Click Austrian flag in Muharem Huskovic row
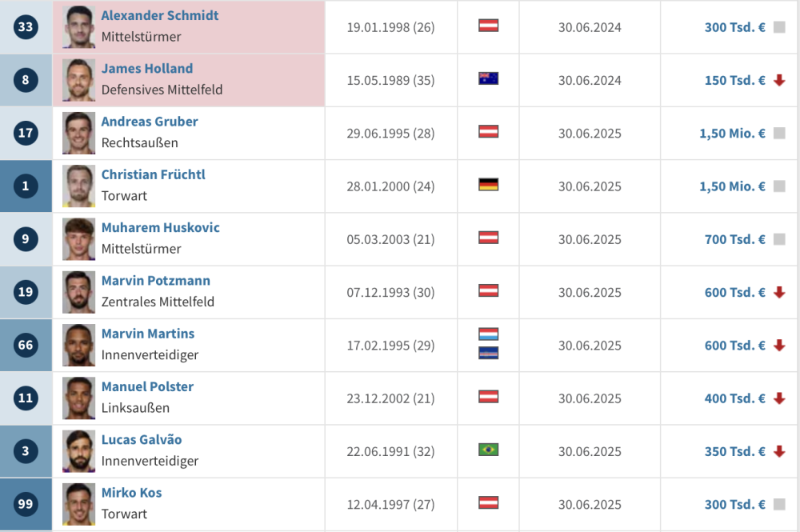800x532 pixels. pyautogui.click(x=488, y=238)
